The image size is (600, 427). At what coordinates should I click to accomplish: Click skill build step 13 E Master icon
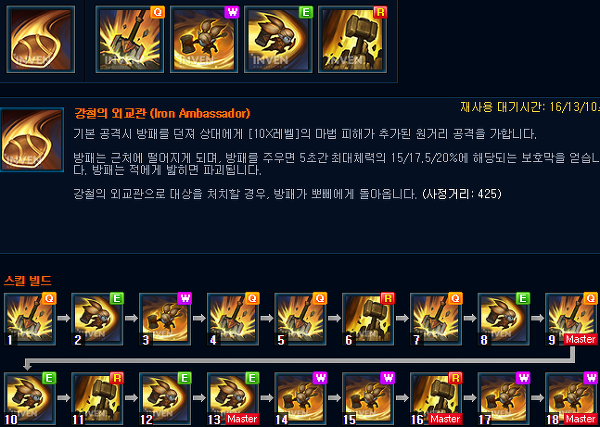[x=233, y=399]
